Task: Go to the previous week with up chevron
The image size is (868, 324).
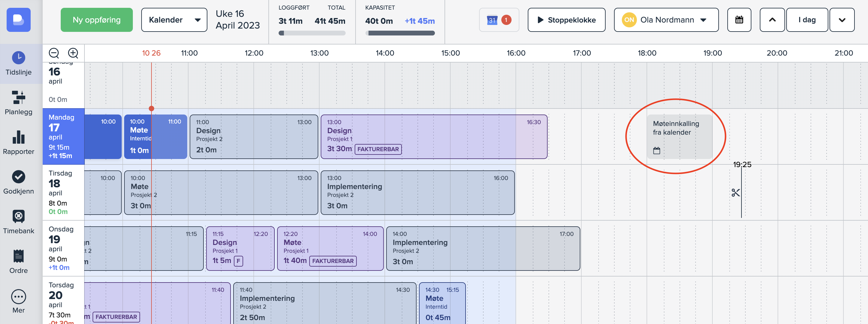Action: [772, 20]
